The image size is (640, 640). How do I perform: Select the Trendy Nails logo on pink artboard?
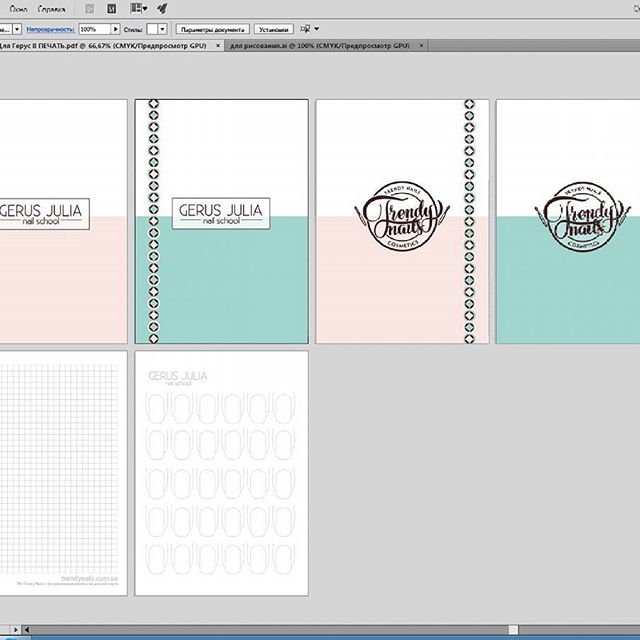coord(402,216)
